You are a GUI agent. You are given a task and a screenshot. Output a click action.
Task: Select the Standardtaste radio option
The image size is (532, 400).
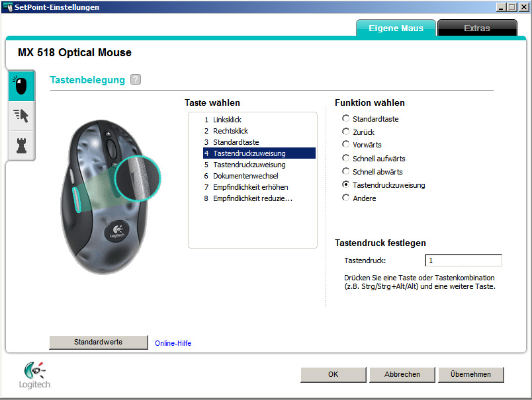pyautogui.click(x=345, y=118)
